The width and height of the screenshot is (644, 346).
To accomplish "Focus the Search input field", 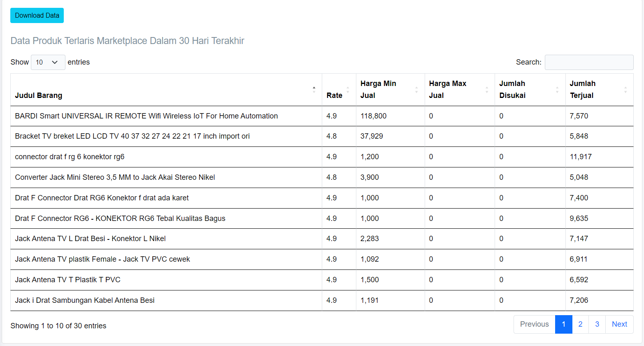I will tap(589, 62).
